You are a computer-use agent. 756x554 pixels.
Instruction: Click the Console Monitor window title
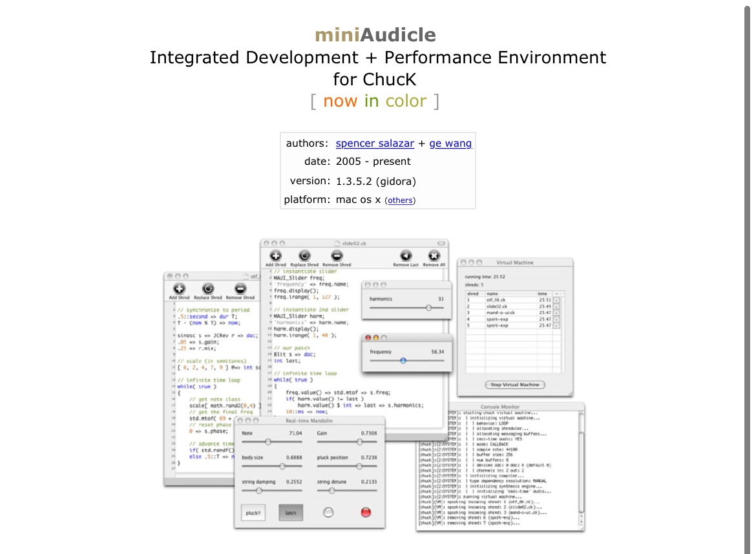tap(499, 407)
